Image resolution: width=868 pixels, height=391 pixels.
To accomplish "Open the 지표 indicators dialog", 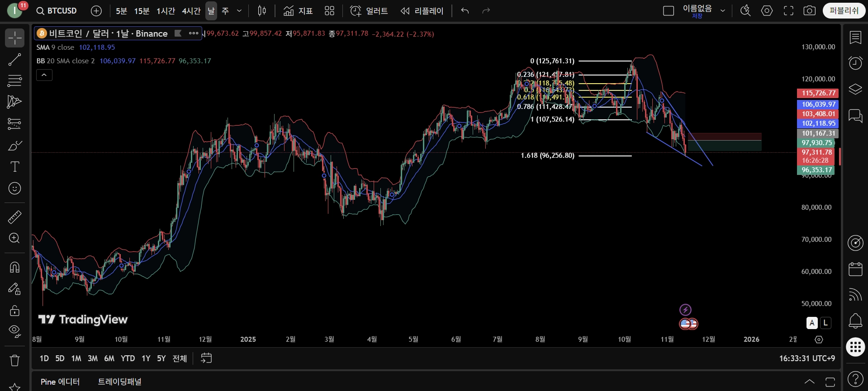I will [x=298, y=11].
